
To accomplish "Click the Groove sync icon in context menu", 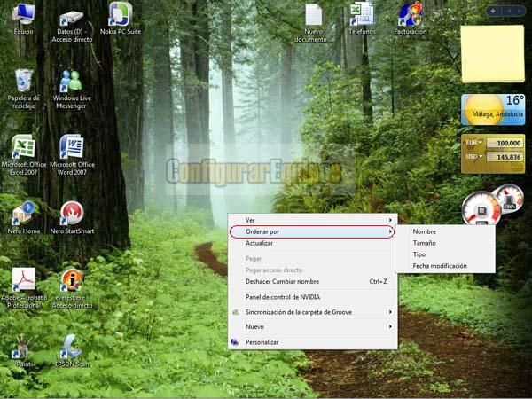I will click(x=235, y=312).
